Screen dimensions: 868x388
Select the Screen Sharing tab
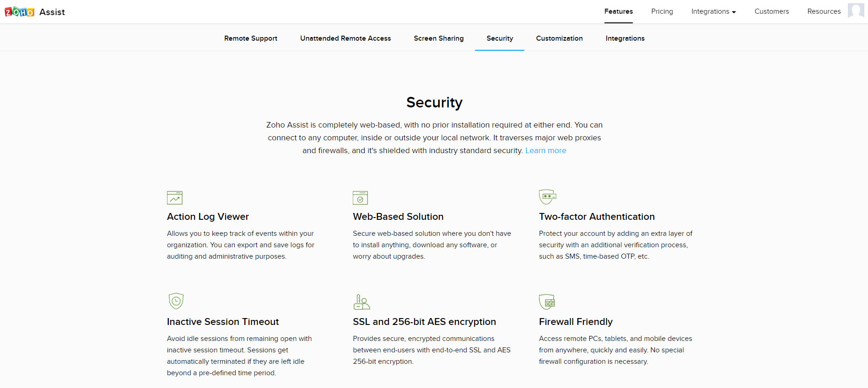pos(439,38)
